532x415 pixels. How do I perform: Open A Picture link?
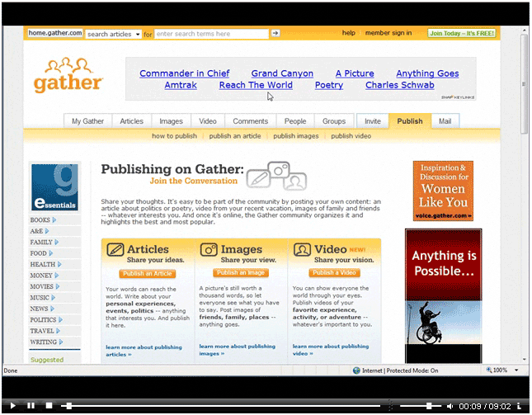point(355,73)
